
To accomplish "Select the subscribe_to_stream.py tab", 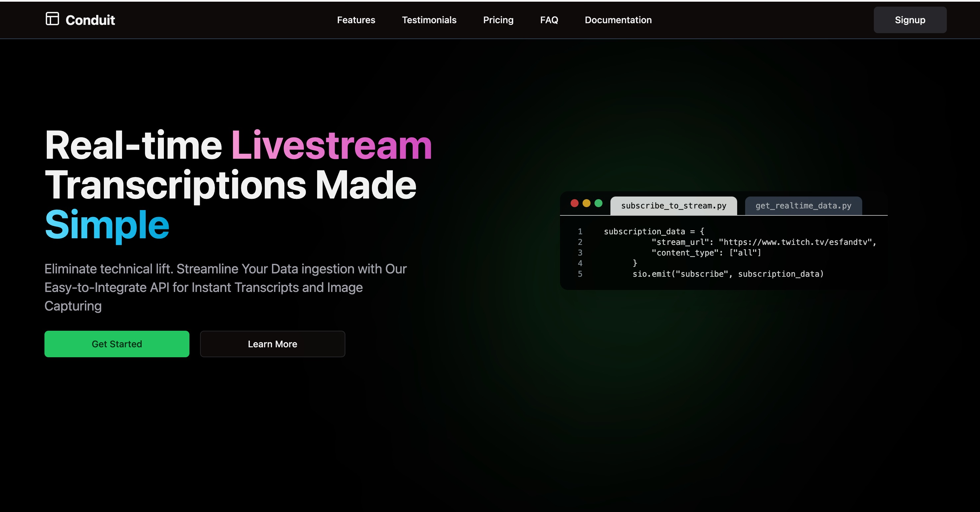I will (673, 206).
